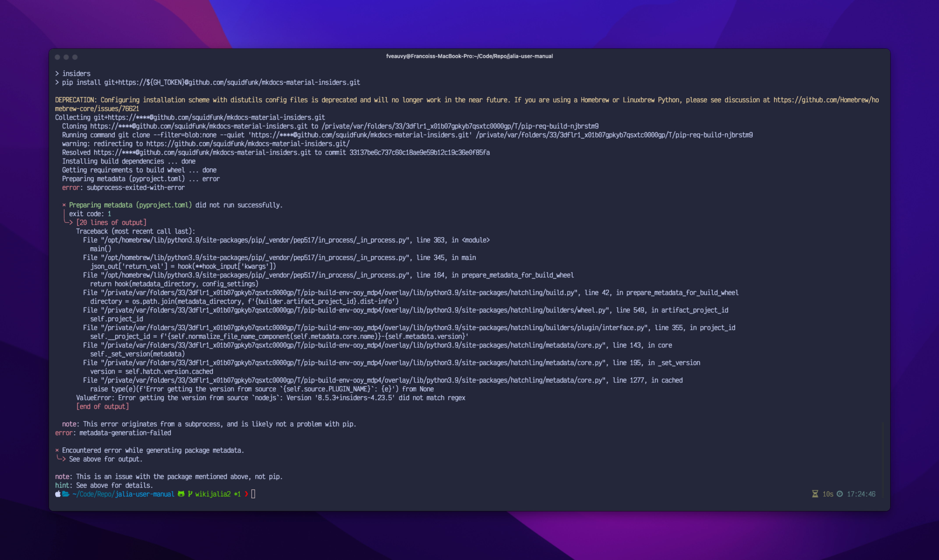The height and width of the screenshot is (560, 939).
Task: Click the clock icon beside 17:24:46
Action: pyautogui.click(x=840, y=494)
